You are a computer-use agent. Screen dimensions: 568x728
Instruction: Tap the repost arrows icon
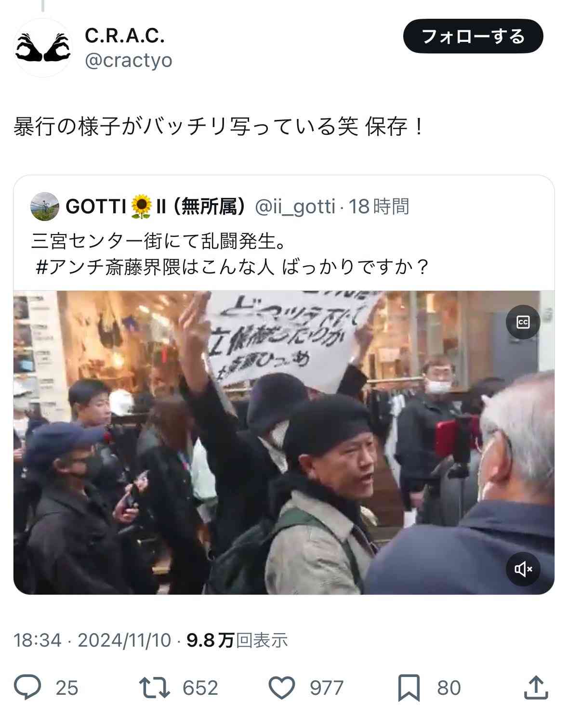(154, 687)
